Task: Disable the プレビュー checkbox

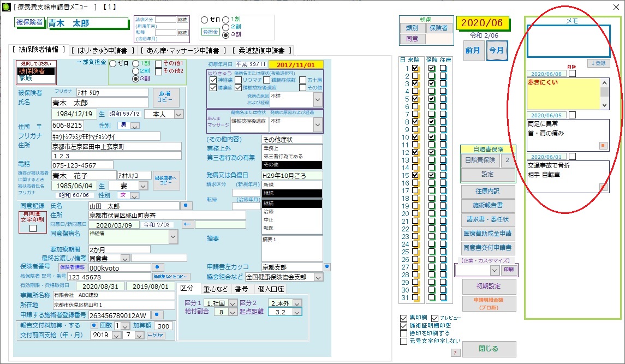Action: pos(434,318)
